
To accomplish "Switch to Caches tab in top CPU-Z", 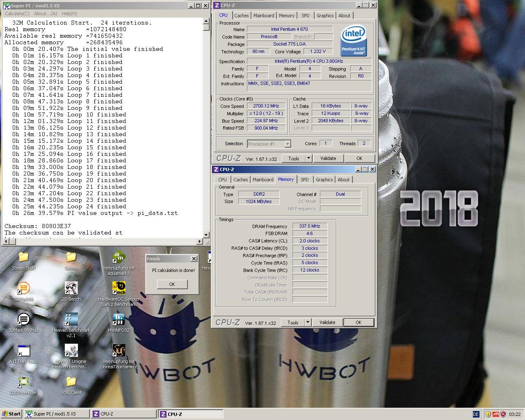I will tap(241, 16).
